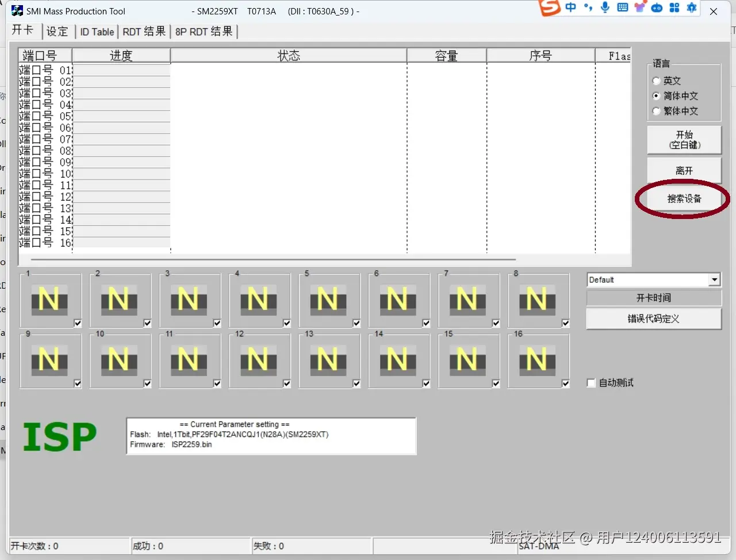The height and width of the screenshot is (560, 736).
Task: Click port 8 N status icon
Action: coord(538,300)
